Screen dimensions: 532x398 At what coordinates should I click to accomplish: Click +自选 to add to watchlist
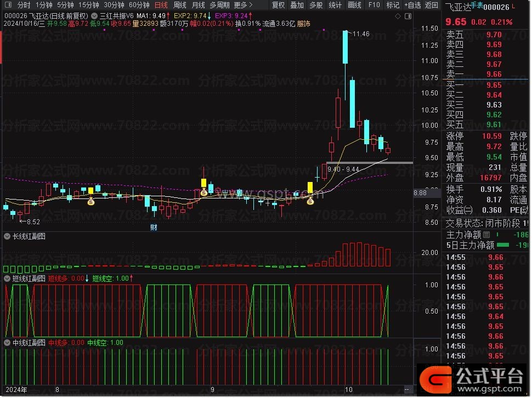coord(412,5)
